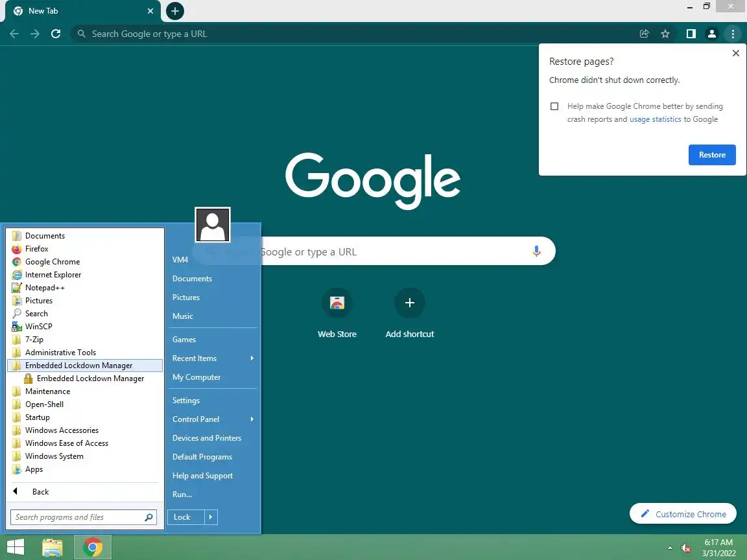
Task: Reload the page with the refresh icon
Action: pos(56,34)
